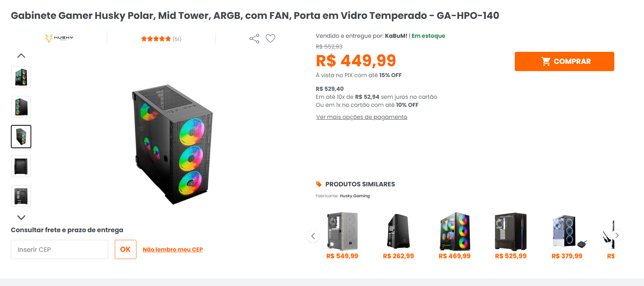Focus the Inserir CEP field
Image resolution: width=644 pixels, height=286 pixels.
[x=59, y=249]
